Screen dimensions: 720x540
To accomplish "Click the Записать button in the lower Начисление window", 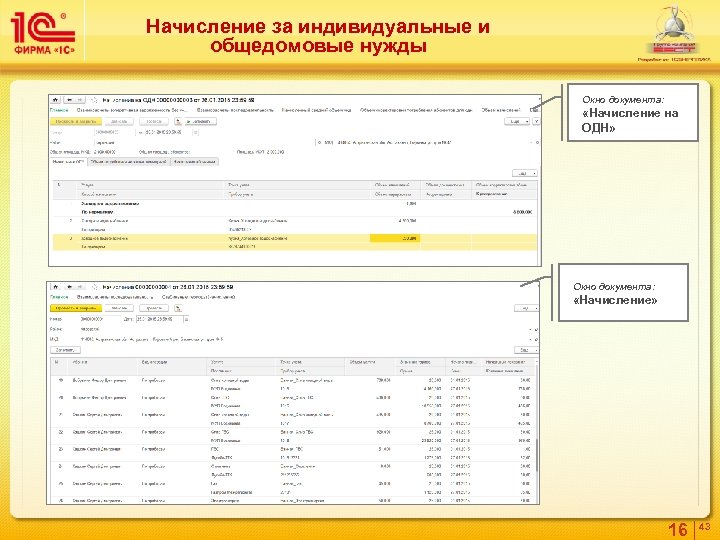I will point(119,308).
